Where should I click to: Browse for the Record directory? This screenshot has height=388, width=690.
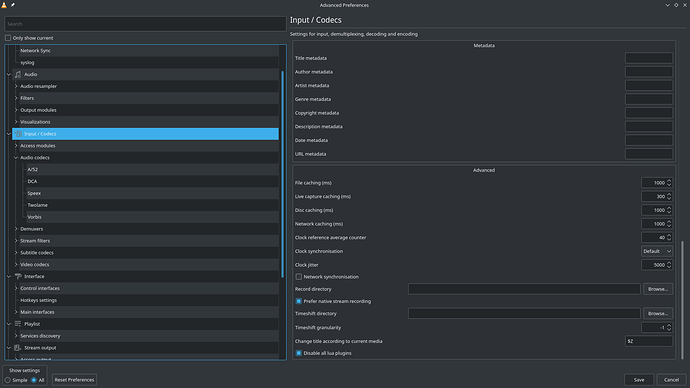pyautogui.click(x=658, y=289)
